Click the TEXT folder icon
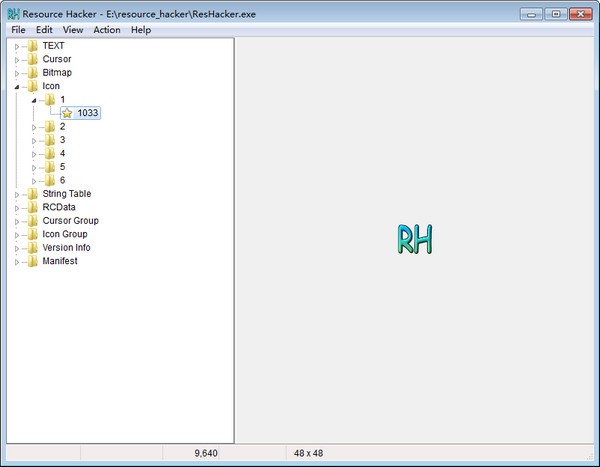600x467 pixels. click(32, 46)
